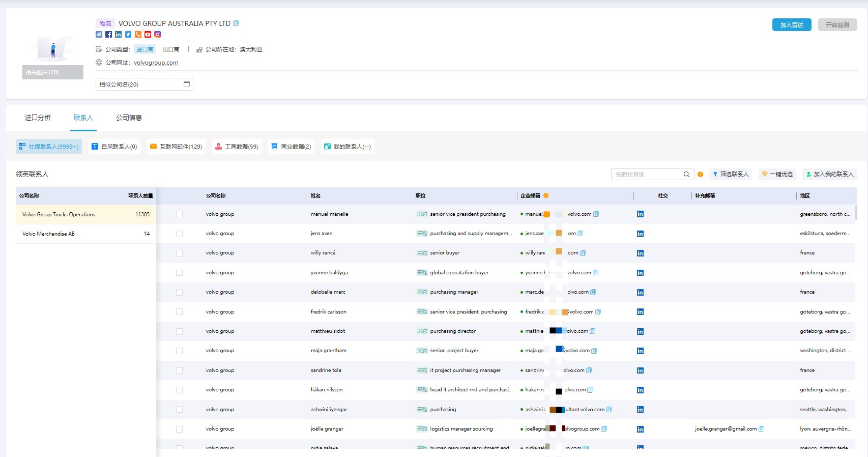The width and height of the screenshot is (868, 457).
Task: Open LinkedIn profile of sandrine tola
Action: point(640,370)
